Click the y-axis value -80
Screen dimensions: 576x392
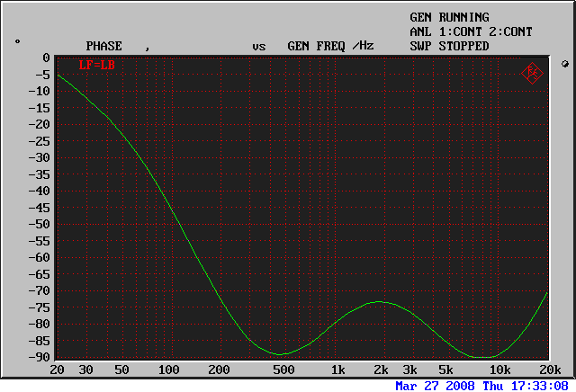click(x=40, y=324)
